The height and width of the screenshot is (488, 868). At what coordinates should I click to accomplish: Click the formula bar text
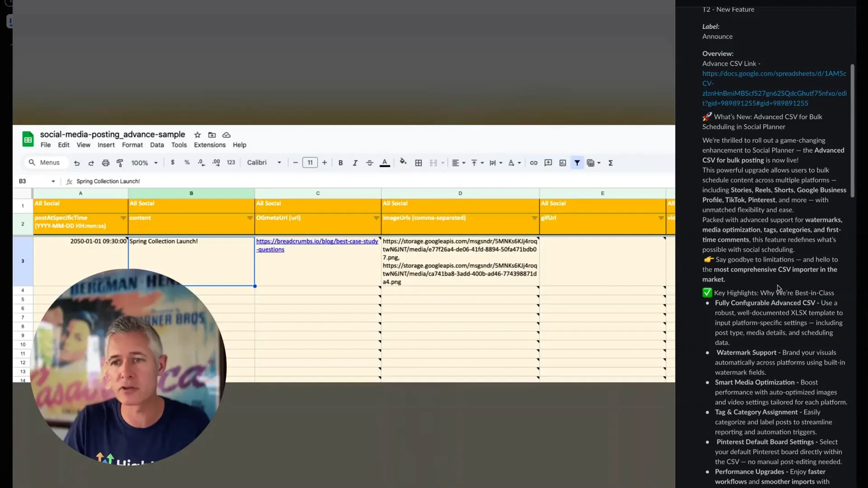(x=108, y=181)
